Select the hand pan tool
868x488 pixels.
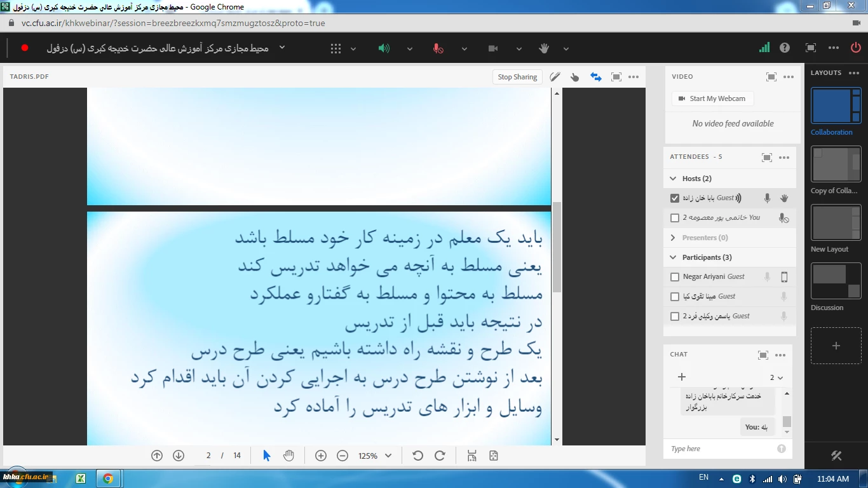(x=288, y=456)
